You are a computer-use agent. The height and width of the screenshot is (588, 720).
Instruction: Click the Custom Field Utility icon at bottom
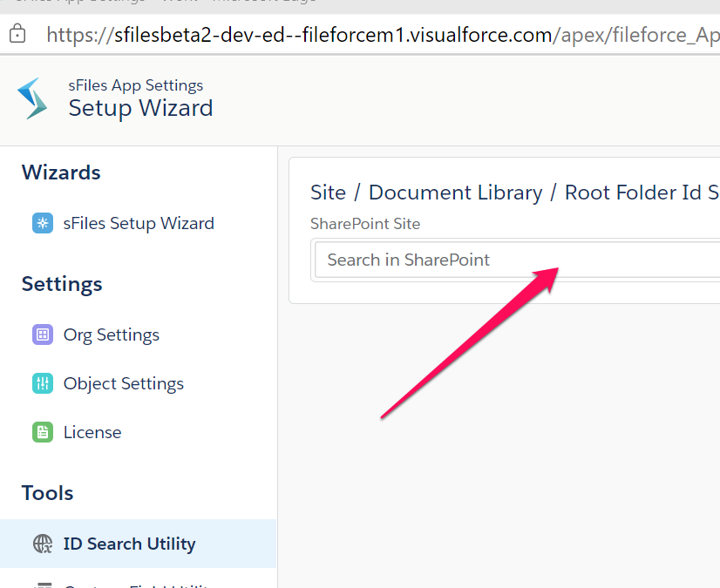[x=42, y=584]
